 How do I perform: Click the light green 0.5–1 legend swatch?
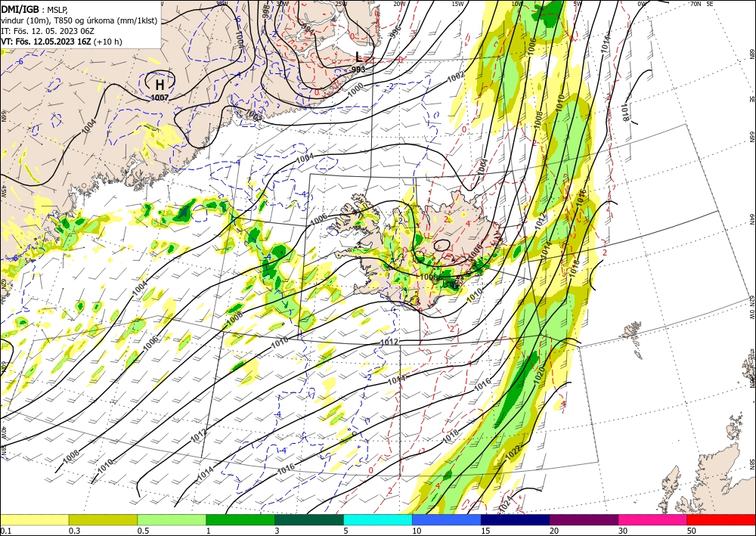pyautogui.click(x=172, y=519)
